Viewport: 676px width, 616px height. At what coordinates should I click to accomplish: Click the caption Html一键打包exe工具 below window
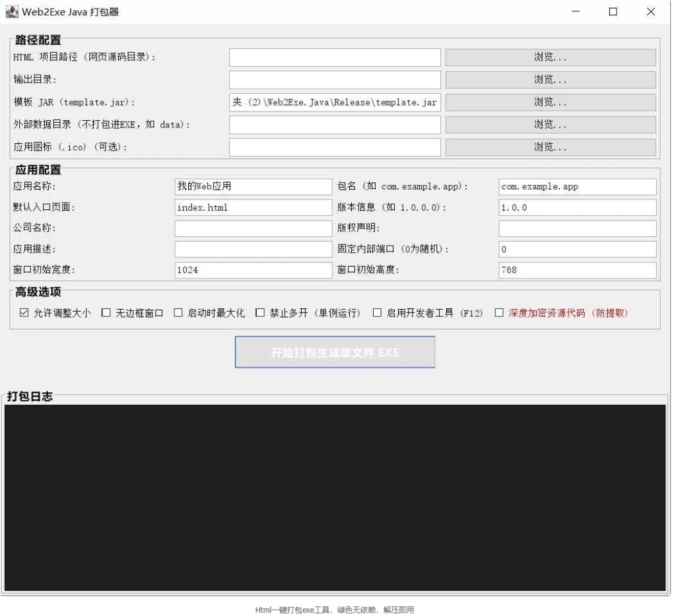tap(335, 609)
